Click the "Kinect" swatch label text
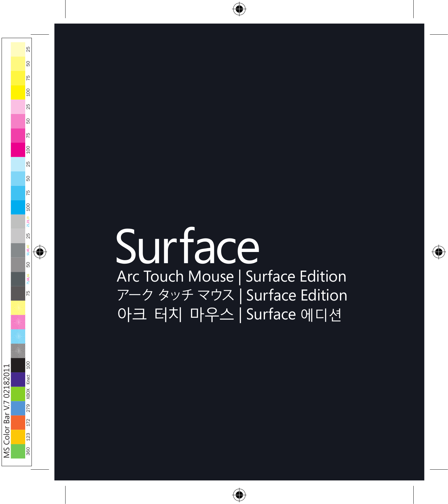Screen dimensions: 448x504 click(28, 379)
